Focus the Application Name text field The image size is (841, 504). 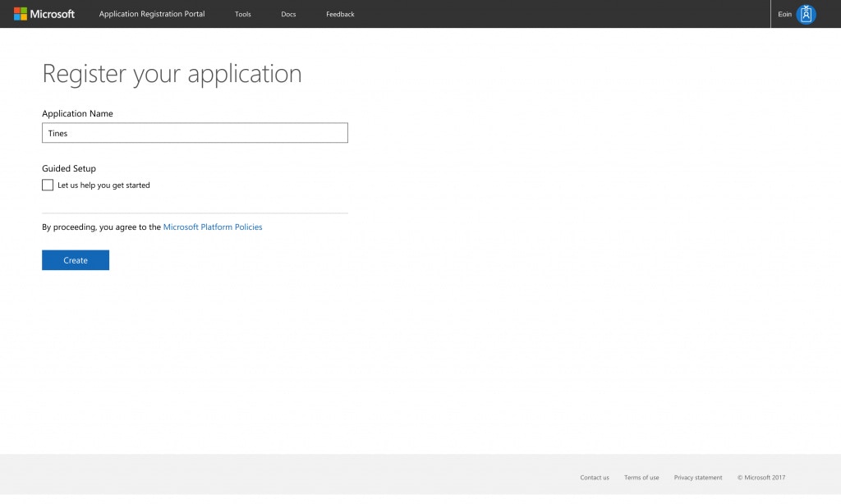(x=195, y=133)
